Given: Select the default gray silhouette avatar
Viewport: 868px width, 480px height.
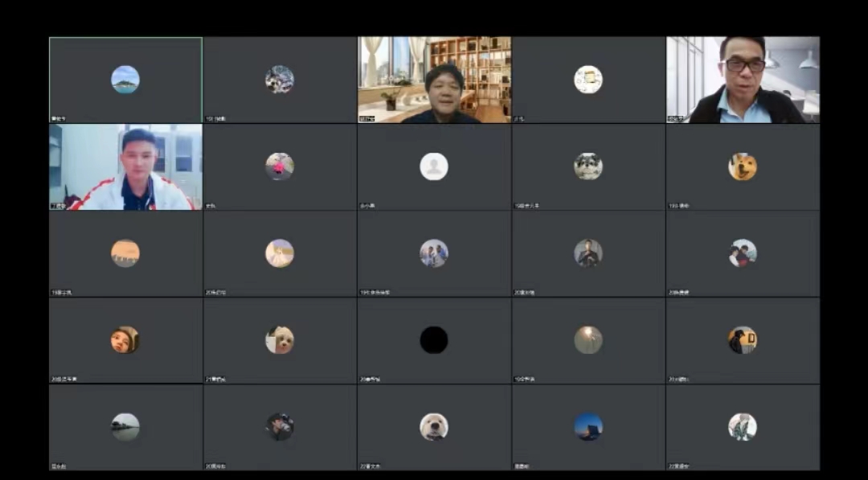Looking at the screenshot, I should 434,166.
